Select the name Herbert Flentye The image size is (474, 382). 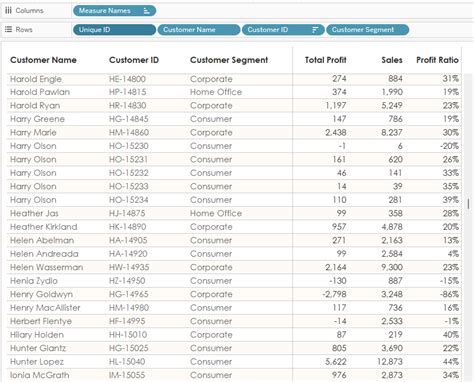coord(41,321)
